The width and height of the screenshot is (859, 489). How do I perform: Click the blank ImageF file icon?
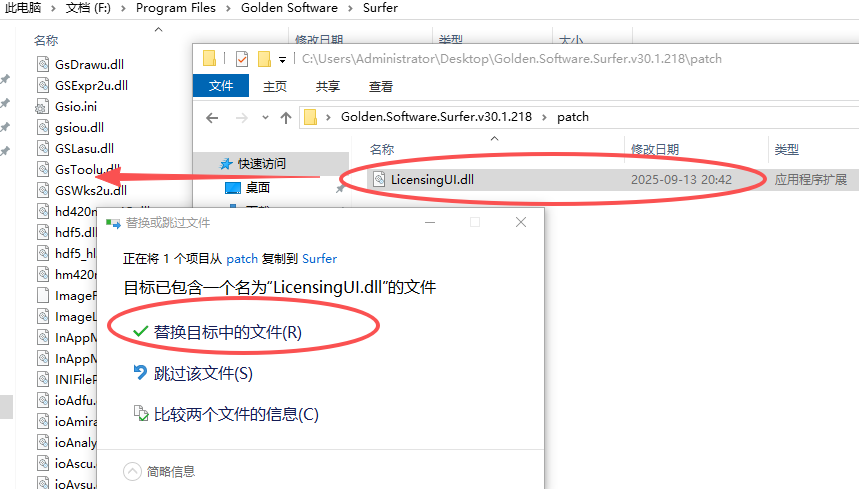(x=43, y=295)
